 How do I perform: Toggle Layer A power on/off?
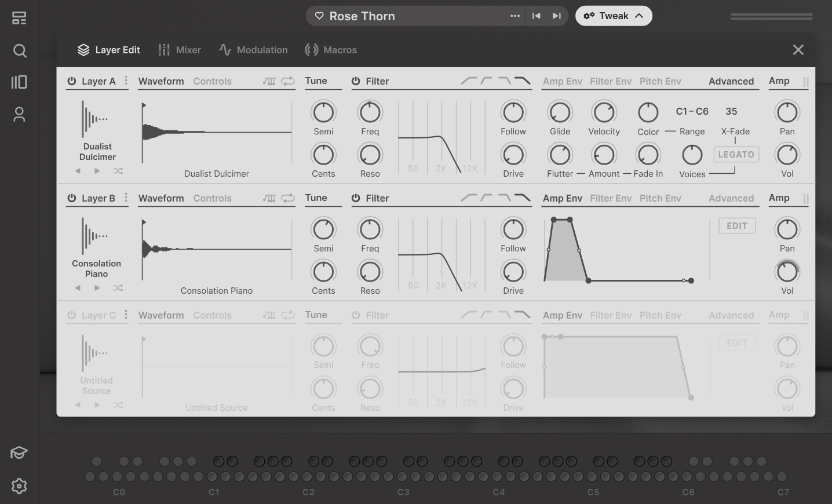click(x=72, y=81)
